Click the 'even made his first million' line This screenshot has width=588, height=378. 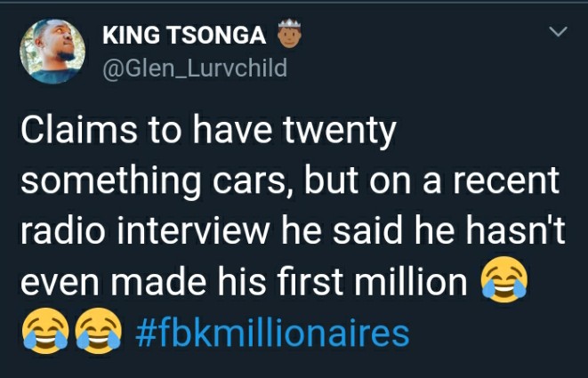coord(244,281)
